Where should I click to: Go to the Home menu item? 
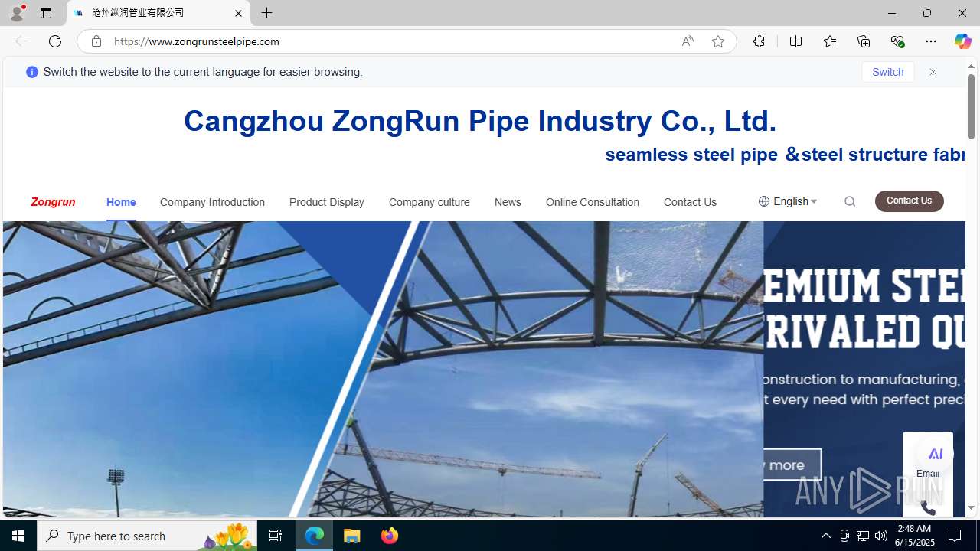point(121,202)
